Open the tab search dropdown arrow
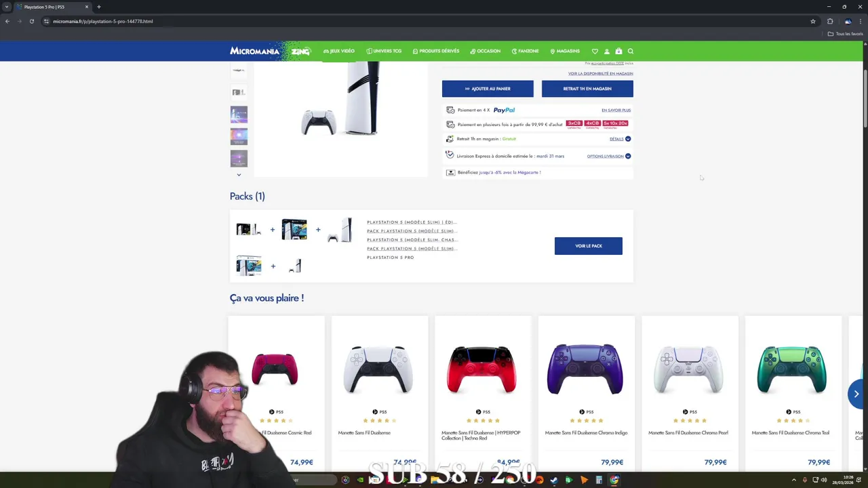 pyautogui.click(x=7, y=7)
